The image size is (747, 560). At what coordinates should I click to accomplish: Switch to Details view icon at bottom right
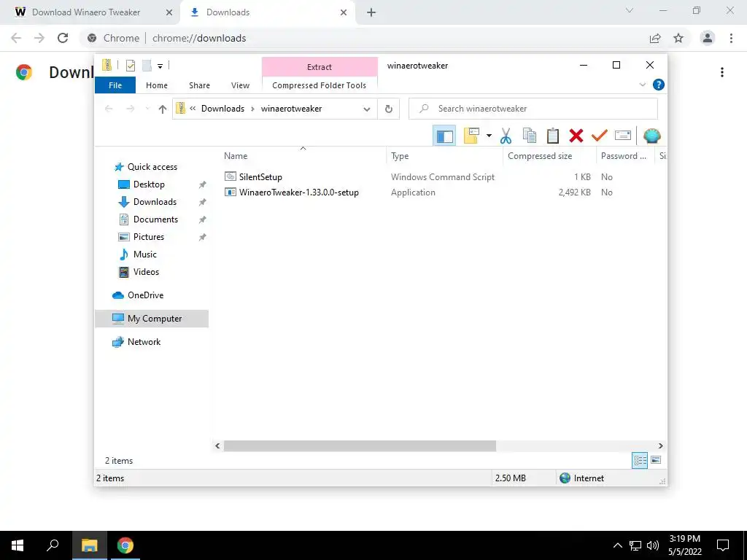point(640,460)
